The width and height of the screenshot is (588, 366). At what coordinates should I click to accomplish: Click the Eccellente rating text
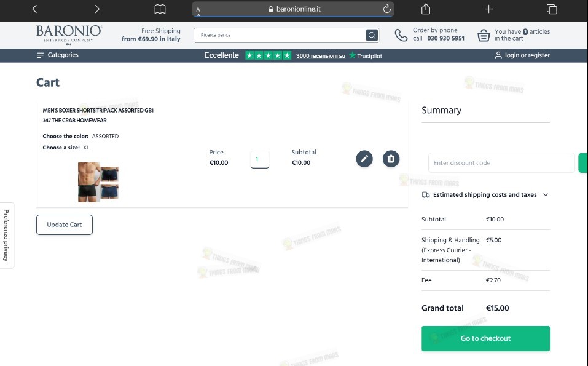click(221, 55)
